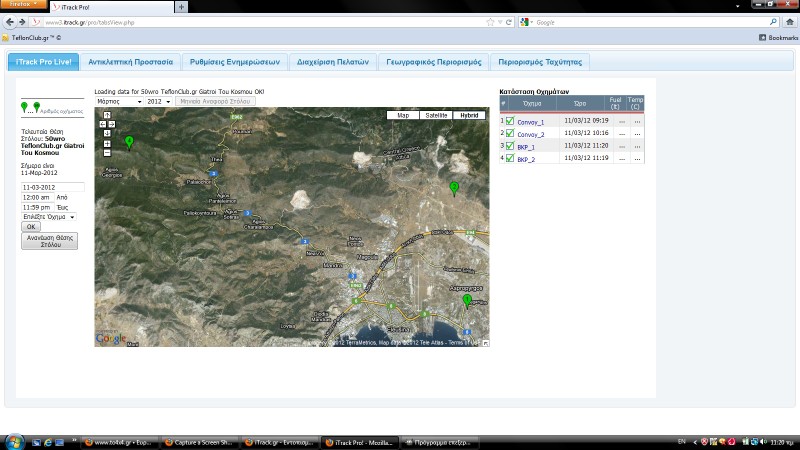Screen dimensions: 800x450
Task: Open TeflonClub.gr bookmark folder
Action: pos(32,38)
